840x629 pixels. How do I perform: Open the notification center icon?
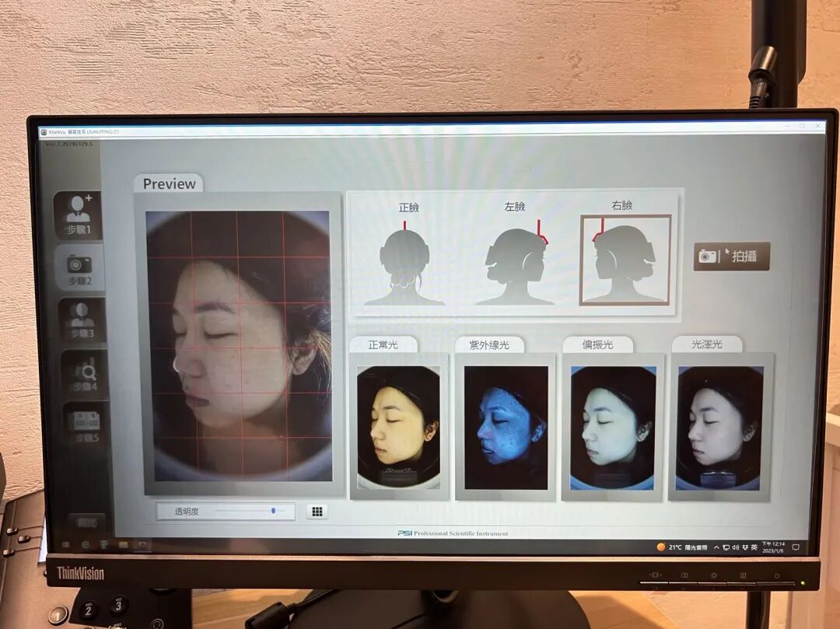tap(796, 547)
